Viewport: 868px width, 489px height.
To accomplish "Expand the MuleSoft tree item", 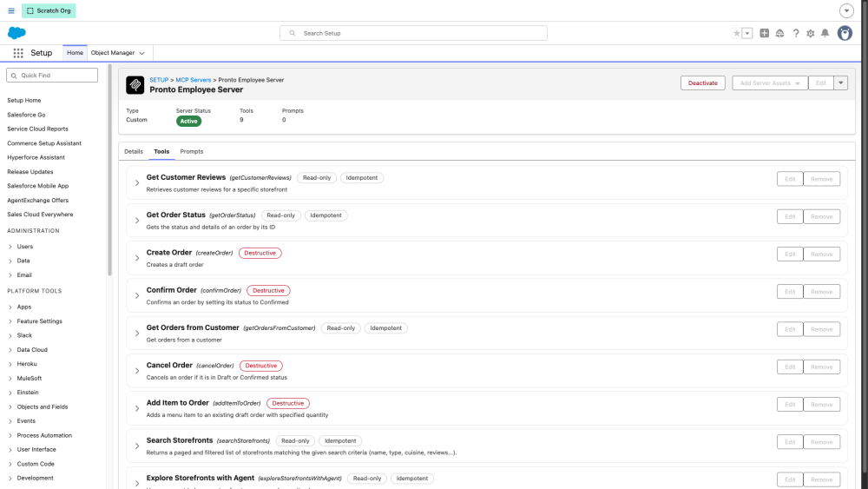I will pyautogui.click(x=10, y=378).
